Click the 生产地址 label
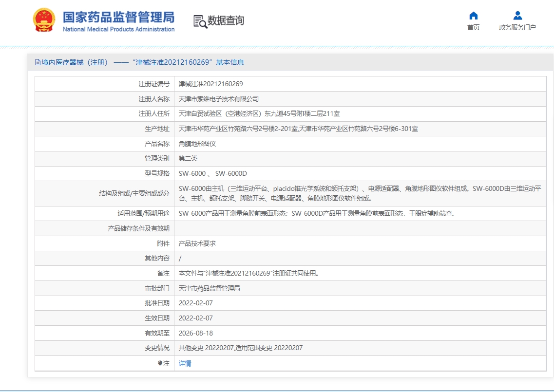The width and height of the screenshot is (554, 392). [x=157, y=129]
